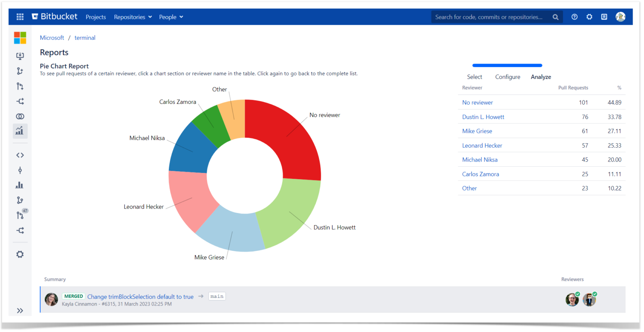Open the Source code icon in sidebar
The width and height of the screenshot is (644, 332).
coord(20,155)
